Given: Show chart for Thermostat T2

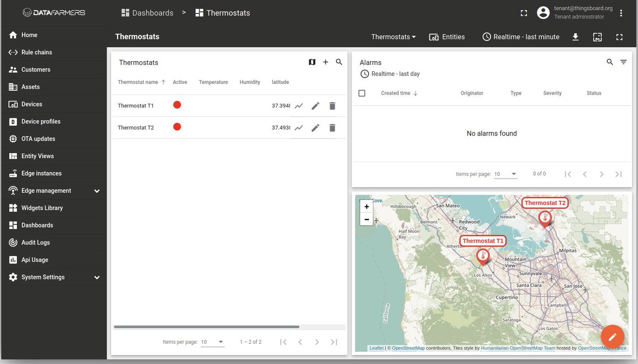Looking at the screenshot, I should (x=299, y=128).
